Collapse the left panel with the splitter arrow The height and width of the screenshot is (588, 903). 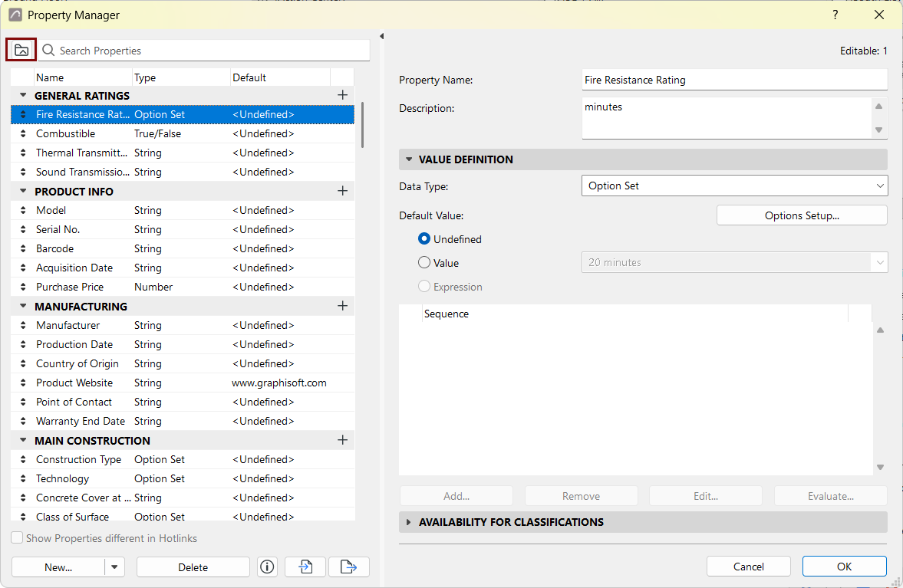382,36
